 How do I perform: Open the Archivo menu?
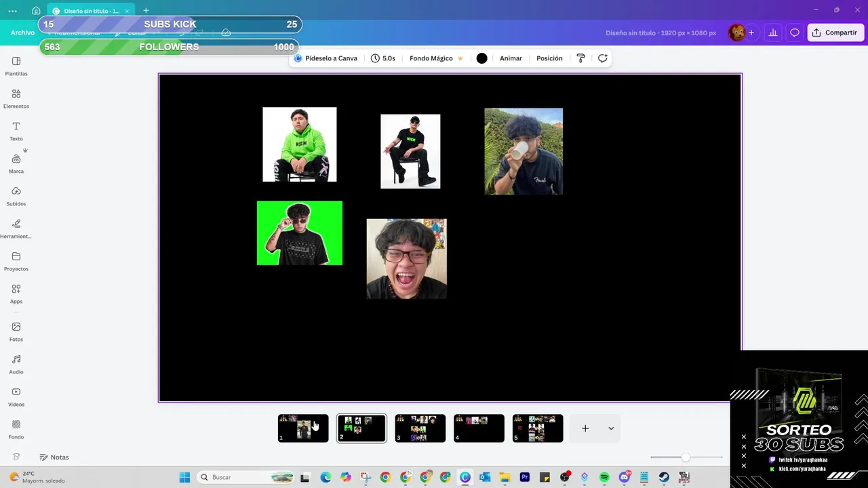22,33
